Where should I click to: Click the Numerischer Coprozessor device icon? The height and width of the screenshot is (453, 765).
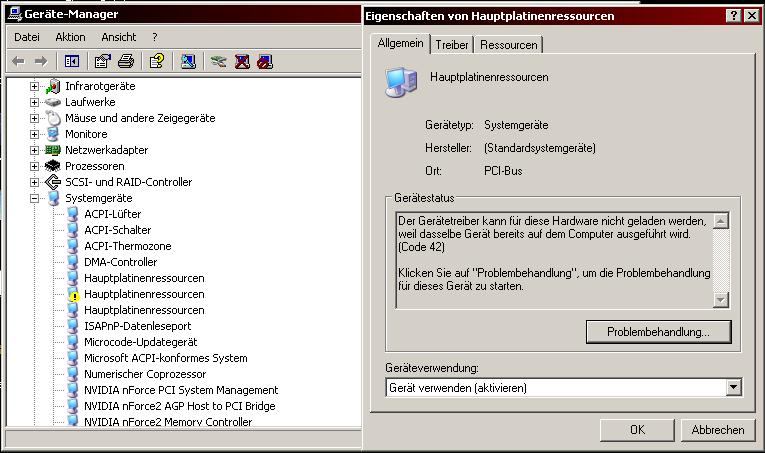(x=73, y=374)
